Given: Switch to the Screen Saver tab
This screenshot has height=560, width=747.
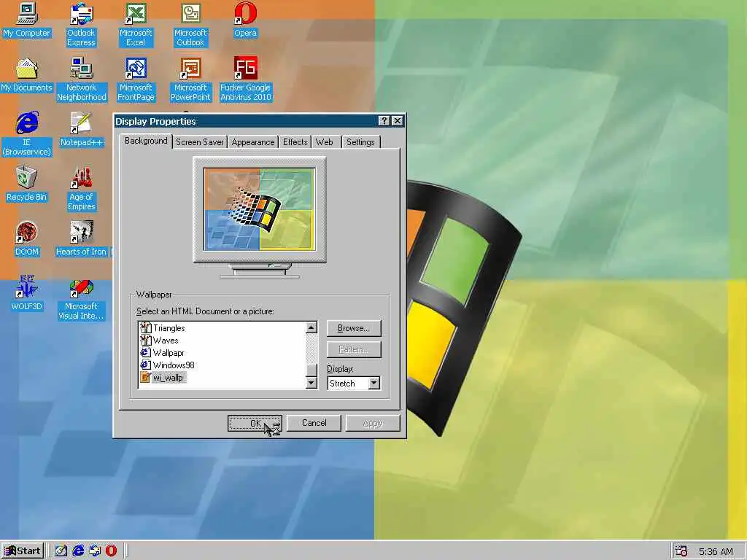Looking at the screenshot, I should point(200,142).
